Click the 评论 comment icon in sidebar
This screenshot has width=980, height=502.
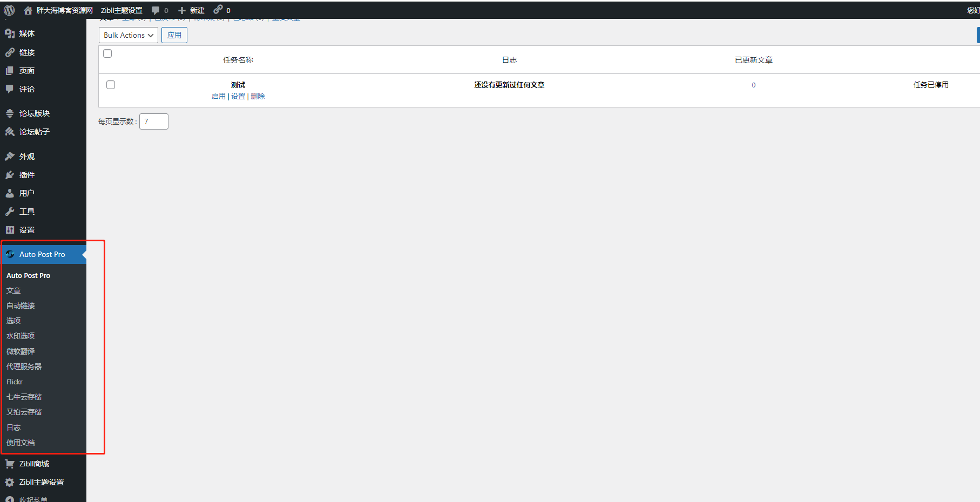(x=10, y=89)
